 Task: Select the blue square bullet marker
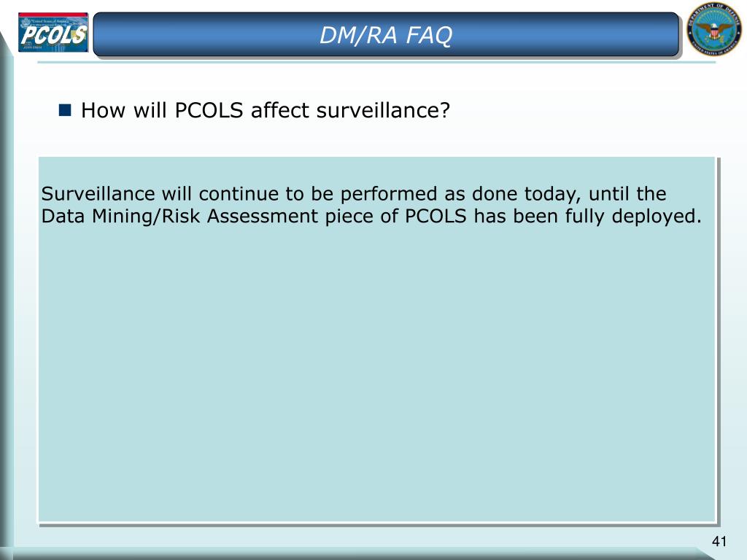point(65,110)
